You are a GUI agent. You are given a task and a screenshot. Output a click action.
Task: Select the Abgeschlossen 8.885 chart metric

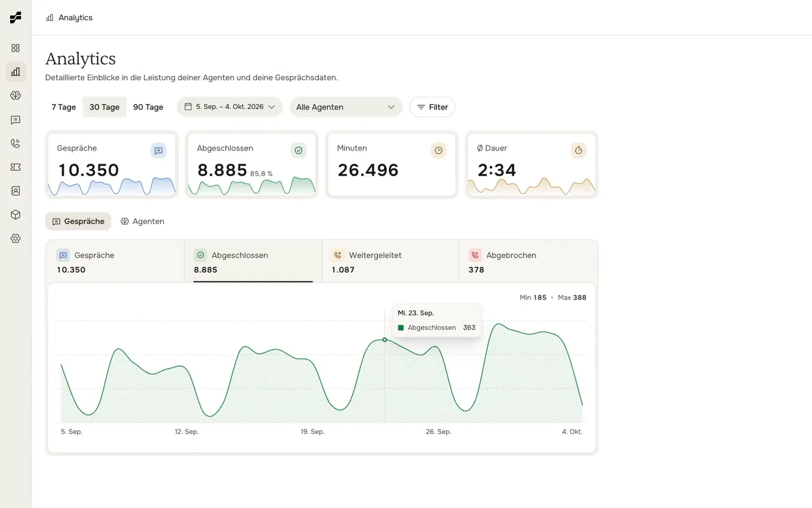pyautogui.click(x=253, y=262)
